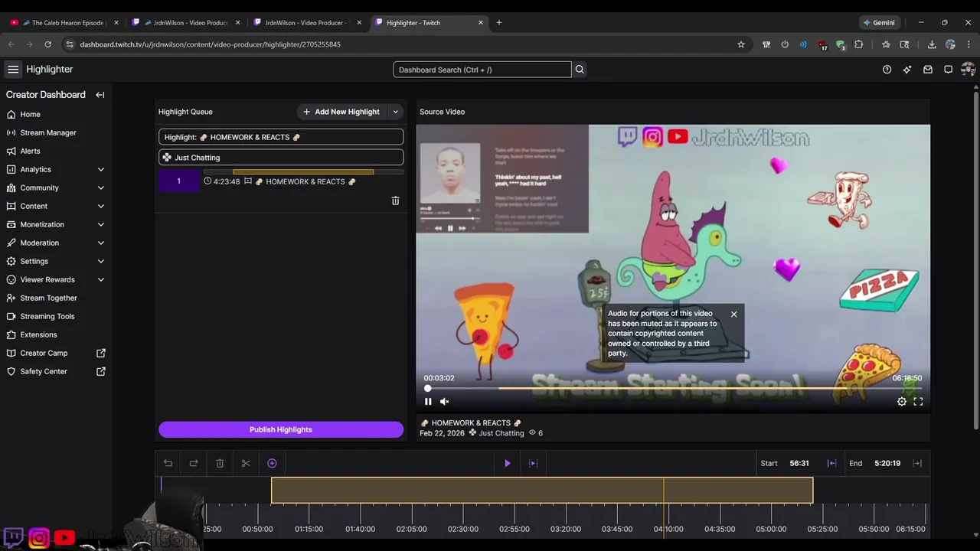Open Chrome downloads icon
980x551 pixels.
tap(932, 44)
